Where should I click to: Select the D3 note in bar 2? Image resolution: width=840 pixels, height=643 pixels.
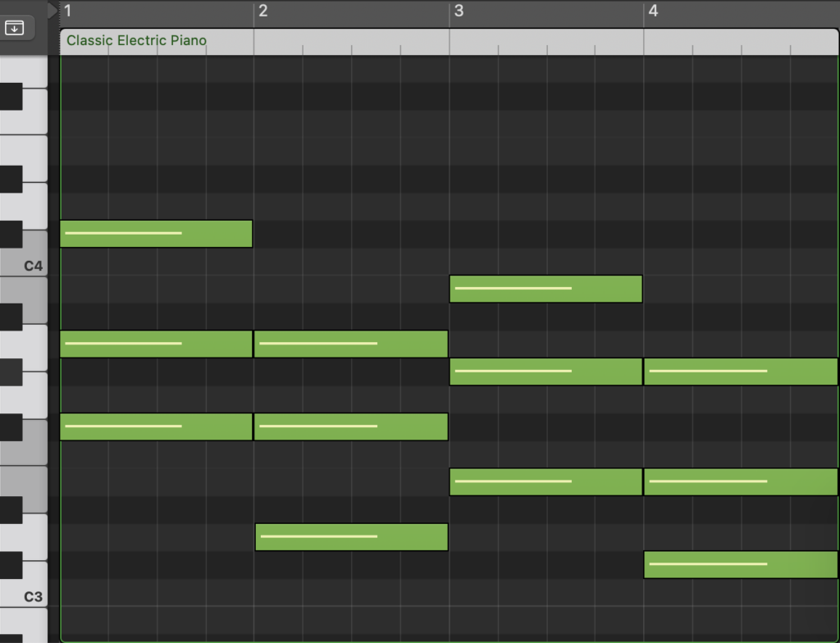(x=351, y=537)
